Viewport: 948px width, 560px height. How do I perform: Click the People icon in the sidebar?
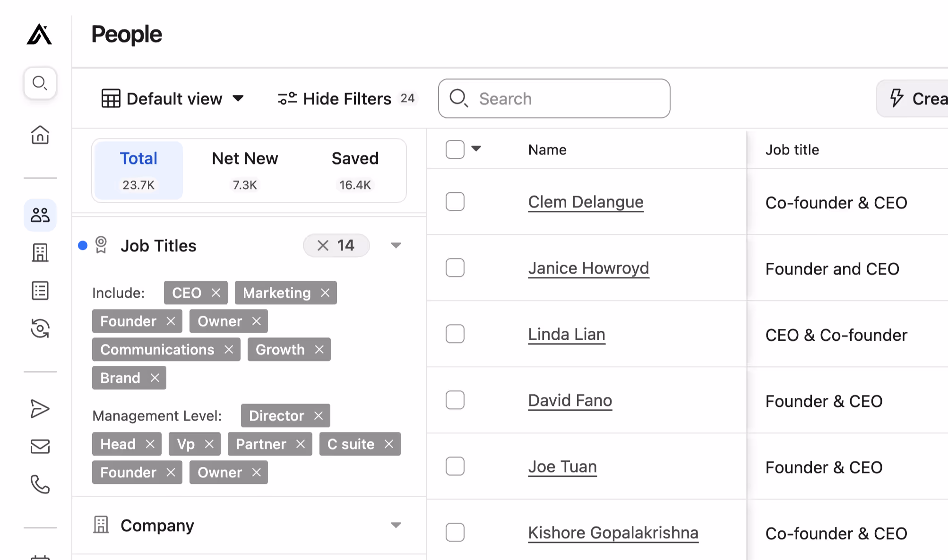click(40, 215)
